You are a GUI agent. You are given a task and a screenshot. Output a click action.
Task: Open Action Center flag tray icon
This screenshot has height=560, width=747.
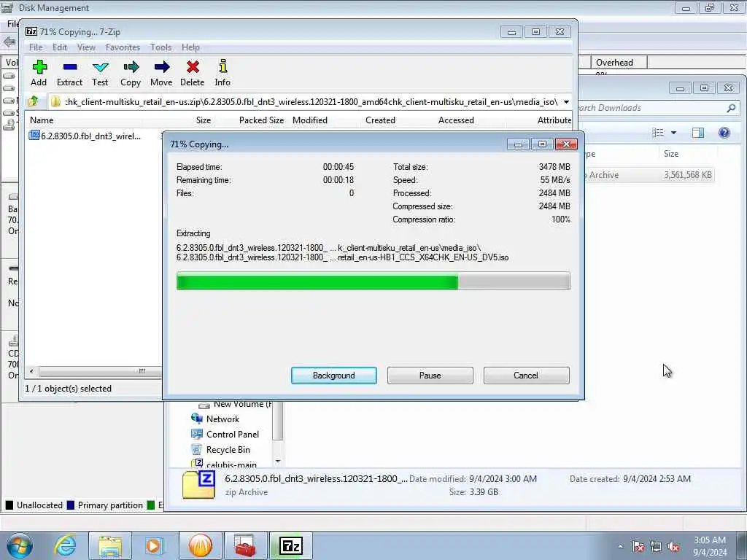coord(638,547)
